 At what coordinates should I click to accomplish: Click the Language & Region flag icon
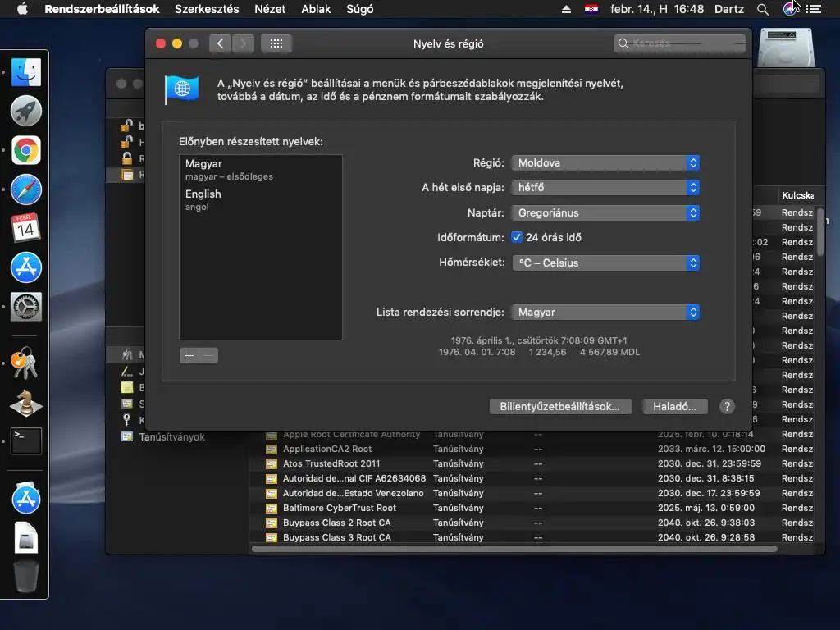click(181, 89)
